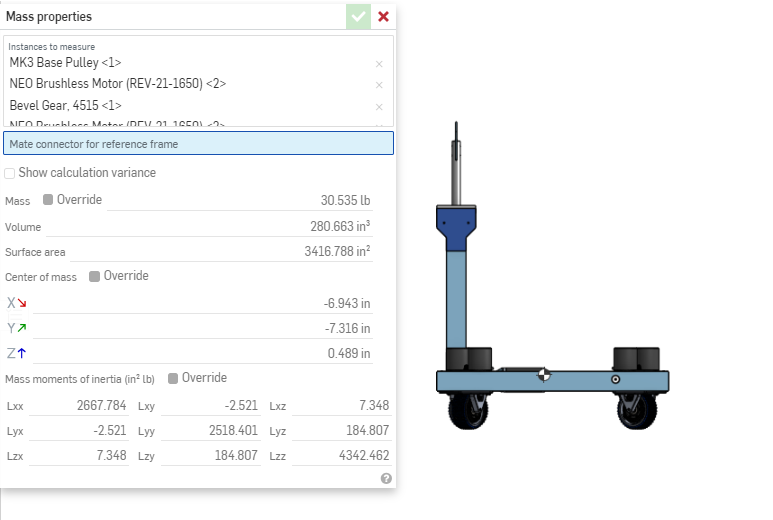Focus Mate connector for reference frame field
The image size is (773, 520).
click(x=198, y=143)
